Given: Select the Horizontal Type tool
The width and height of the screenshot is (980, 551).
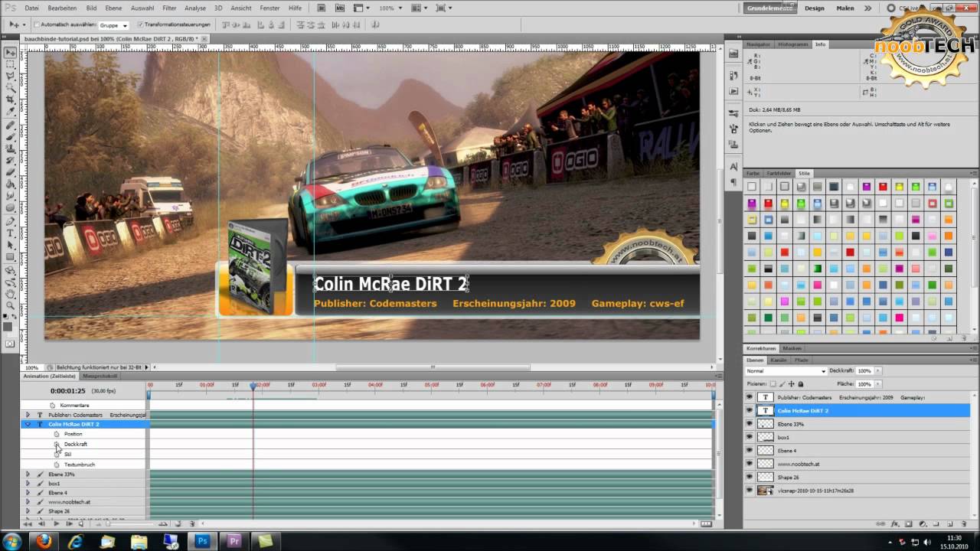Looking at the screenshot, I should click(x=11, y=232).
